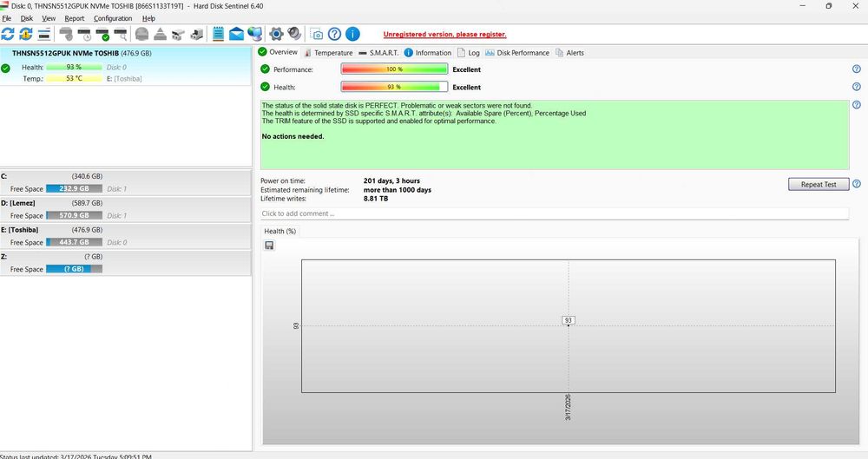The image size is (868, 459).
Task: Click the 'No actions needed.' status text
Action: click(293, 136)
